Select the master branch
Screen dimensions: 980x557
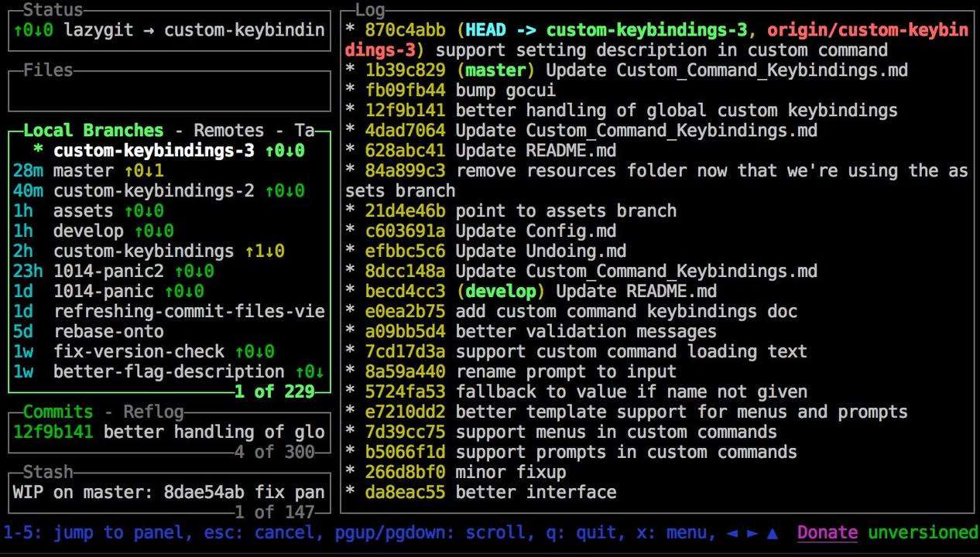click(x=83, y=171)
